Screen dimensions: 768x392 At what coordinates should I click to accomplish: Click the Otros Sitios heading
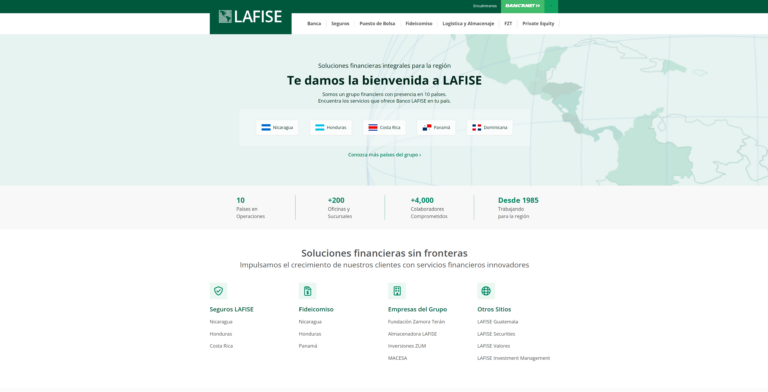pyautogui.click(x=494, y=309)
